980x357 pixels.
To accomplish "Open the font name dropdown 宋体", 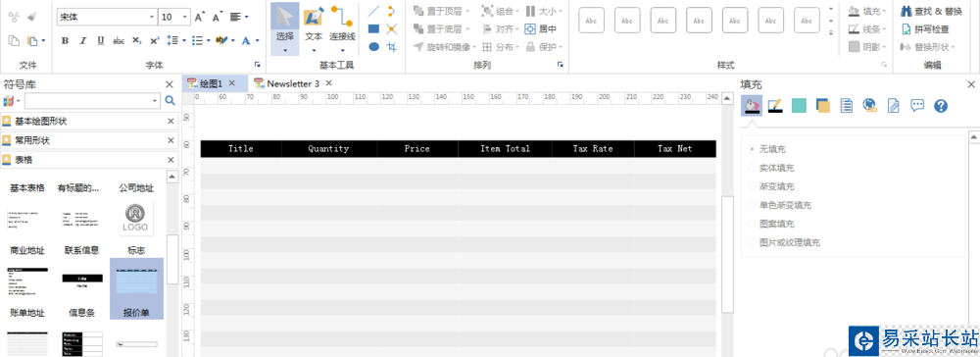I will tap(106, 17).
